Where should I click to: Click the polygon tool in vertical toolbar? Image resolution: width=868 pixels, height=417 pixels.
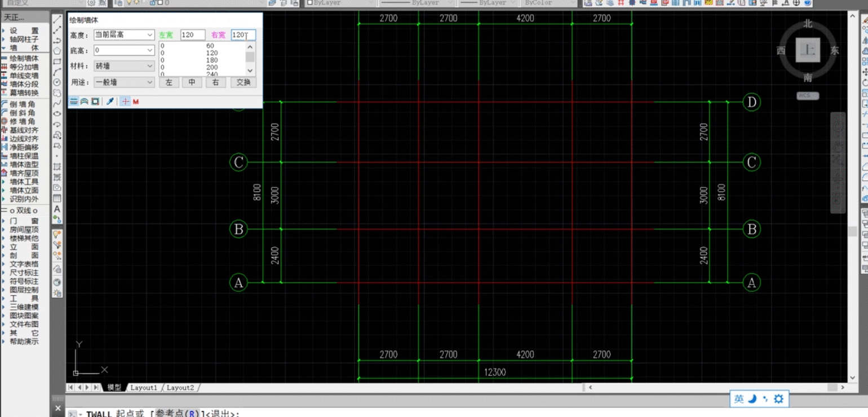click(x=57, y=51)
